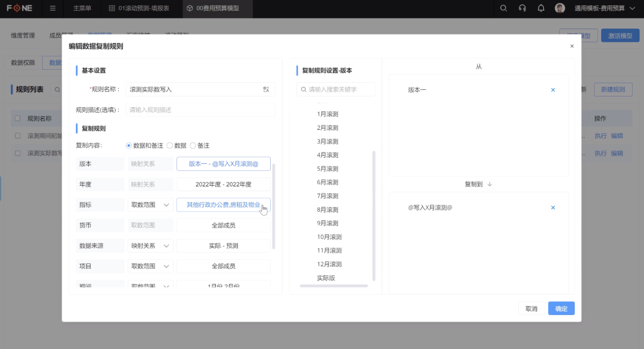Screen dimensions: 644x349
Task: Open the hamburger menu in the top bar
Action: point(53,8)
